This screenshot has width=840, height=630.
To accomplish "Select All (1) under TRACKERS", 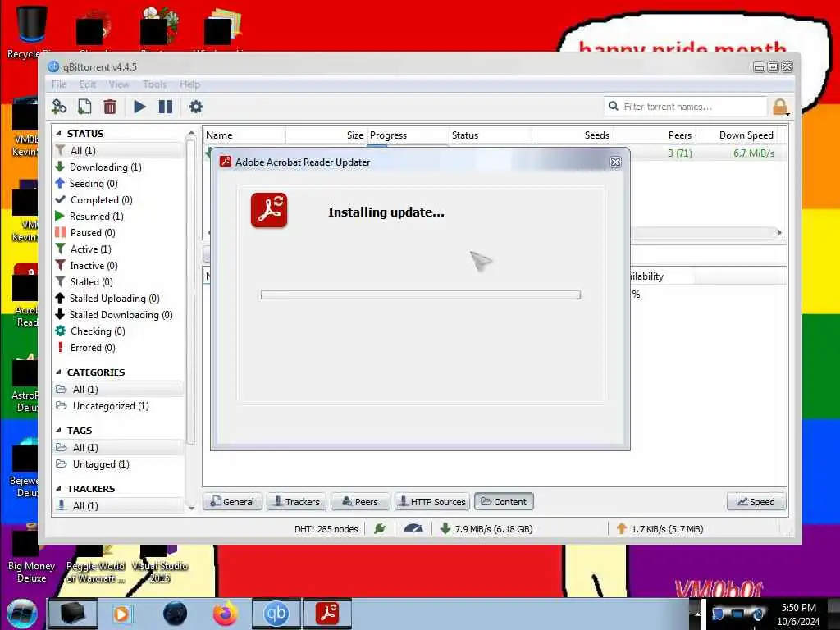I will pyautogui.click(x=118, y=505).
